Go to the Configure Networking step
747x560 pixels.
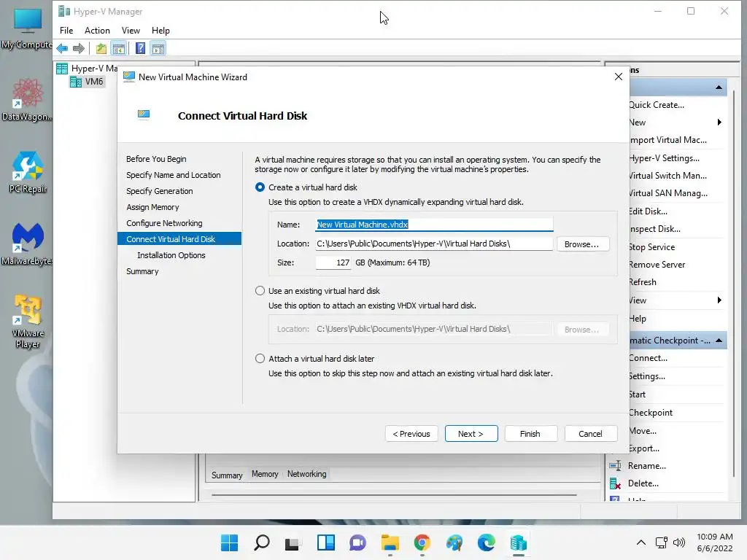click(164, 223)
